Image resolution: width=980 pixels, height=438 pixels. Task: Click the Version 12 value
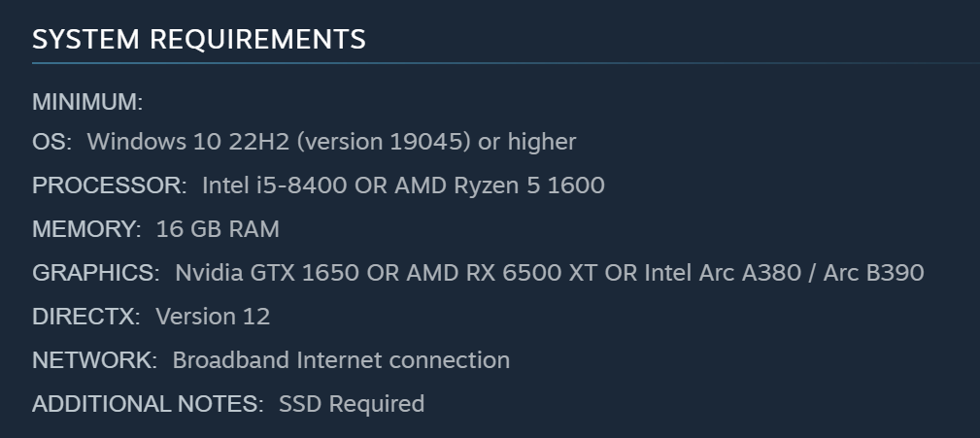(213, 317)
